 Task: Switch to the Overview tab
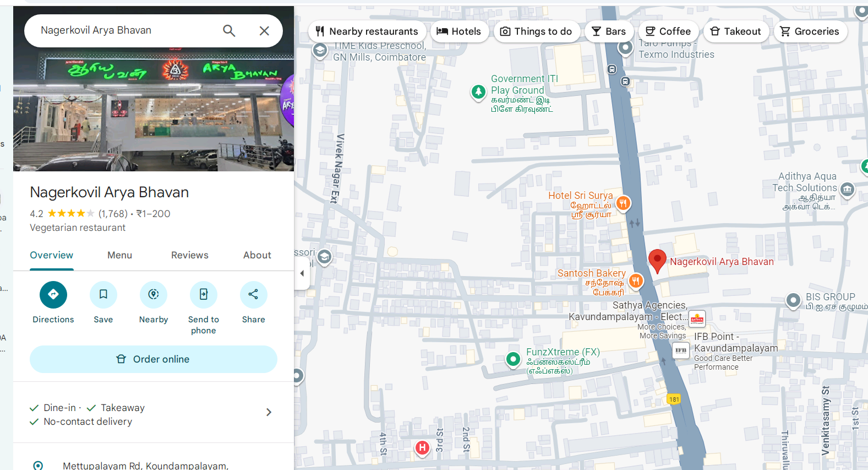click(52, 255)
